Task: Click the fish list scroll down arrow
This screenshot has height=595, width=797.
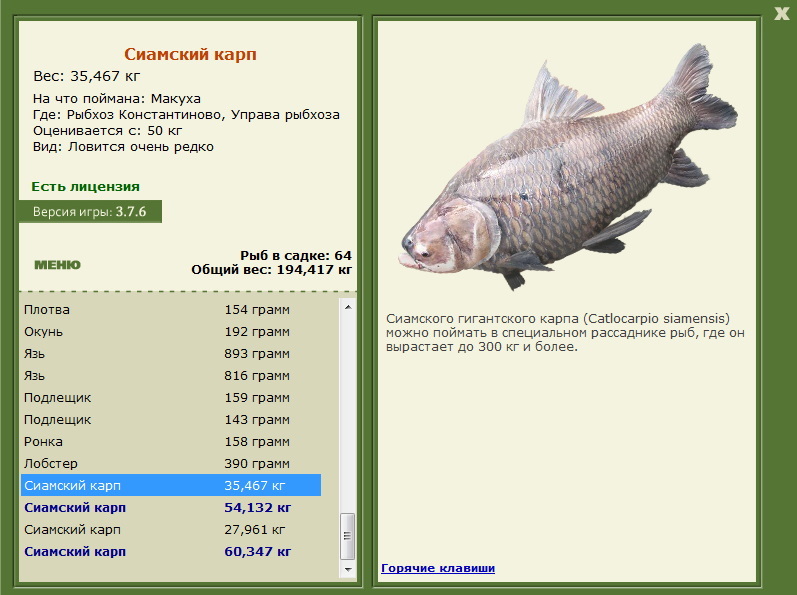Action: coord(348,570)
